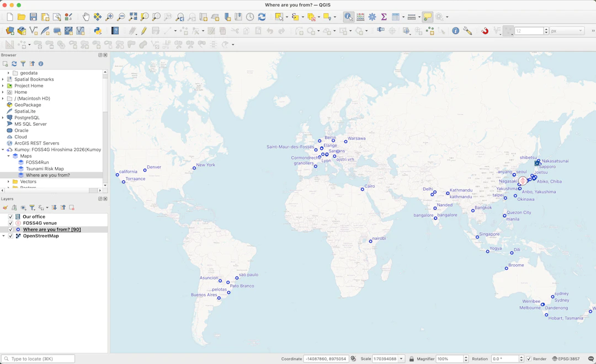Screen dimensions: 596x364
Task: Select the FOSS4Run map item
Action: point(38,162)
